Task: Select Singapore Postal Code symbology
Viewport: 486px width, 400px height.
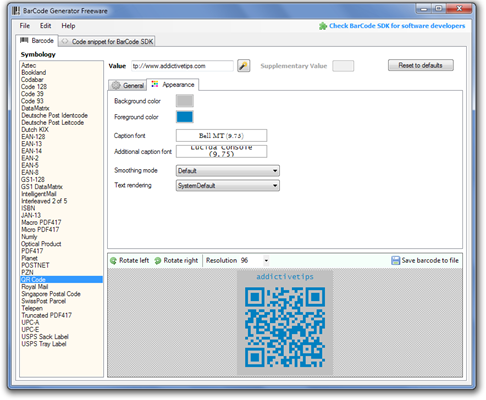Action: coord(51,294)
